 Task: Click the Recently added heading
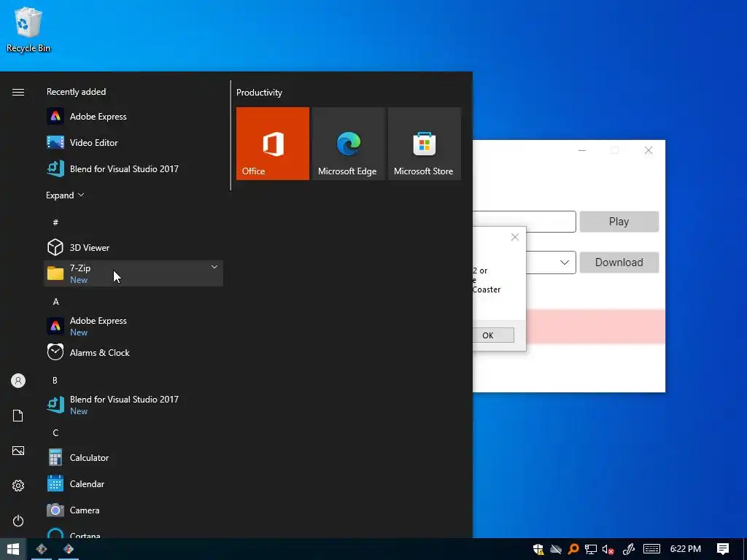coord(76,92)
